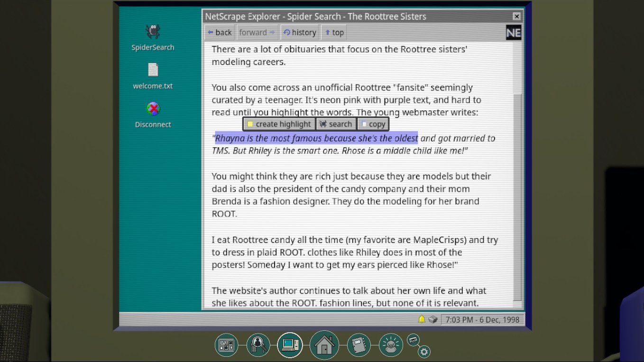The image size is (644, 362).
Task: Open the notebook icon in bottom bar
Action: click(x=359, y=345)
